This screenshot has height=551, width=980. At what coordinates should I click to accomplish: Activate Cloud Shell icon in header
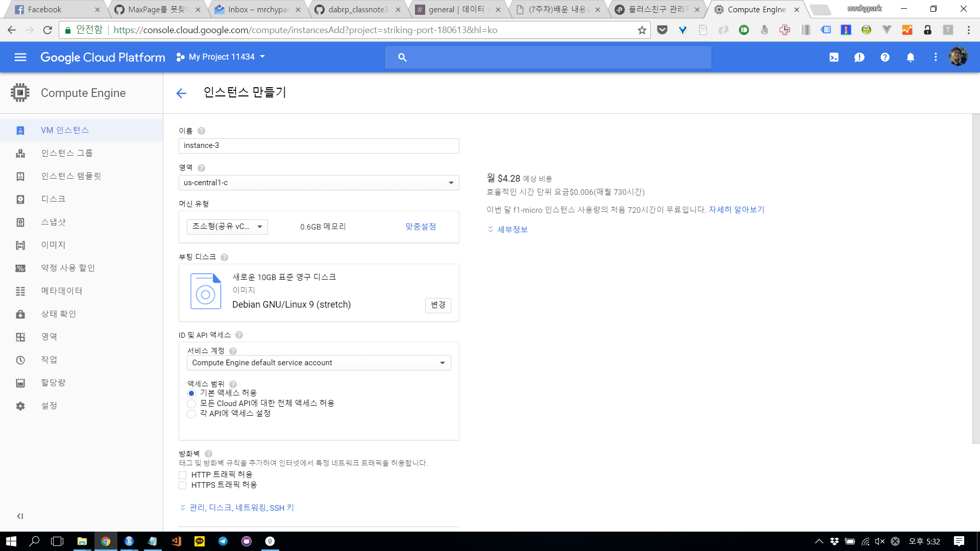coord(834,57)
